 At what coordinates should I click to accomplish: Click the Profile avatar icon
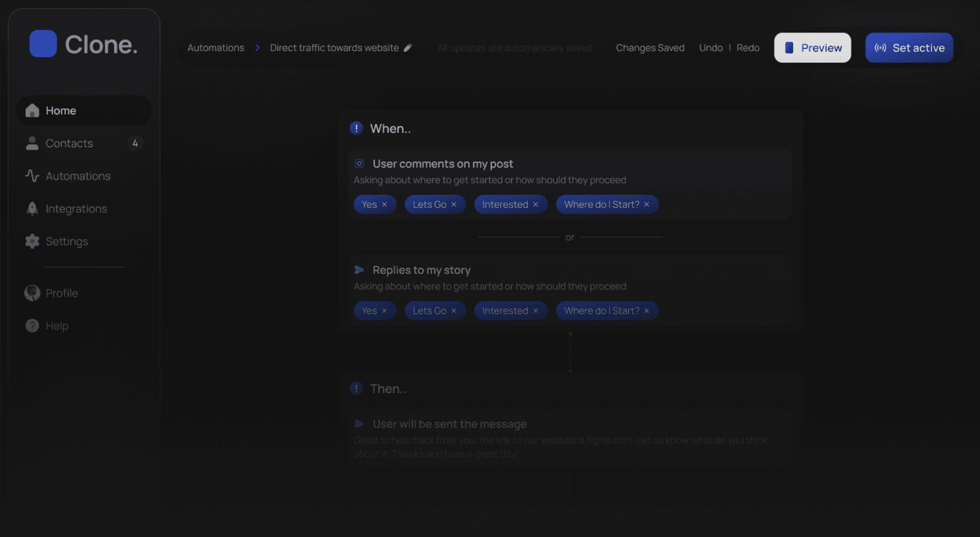[x=32, y=293]
